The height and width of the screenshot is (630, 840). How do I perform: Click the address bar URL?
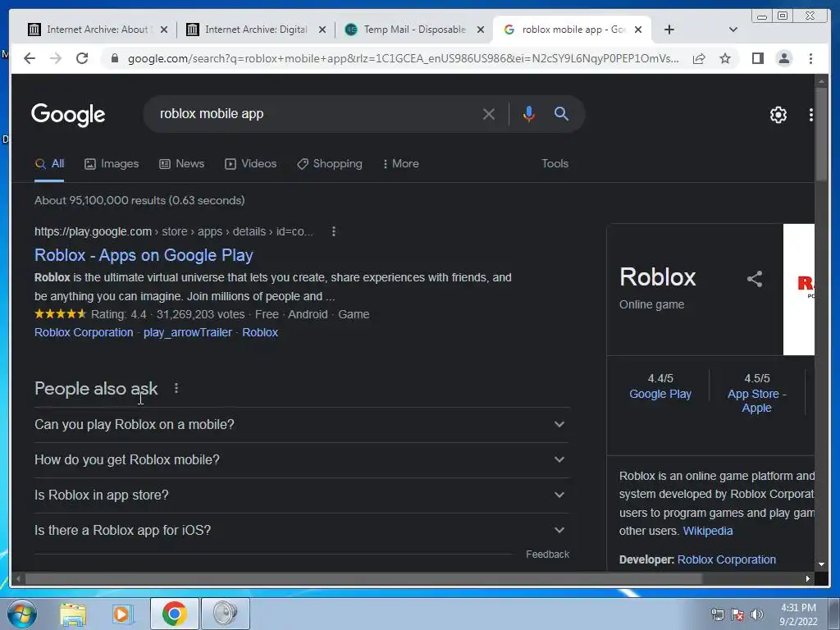coord(403,58)
